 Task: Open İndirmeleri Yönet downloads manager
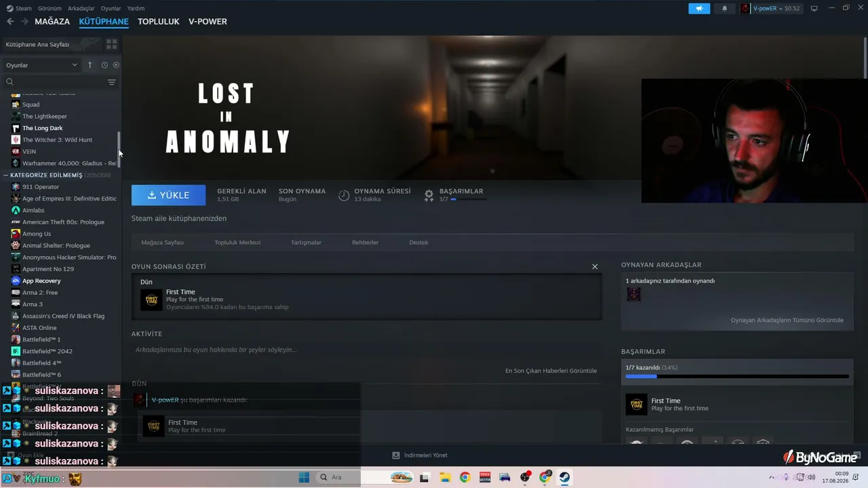click(x=420, y=455)
